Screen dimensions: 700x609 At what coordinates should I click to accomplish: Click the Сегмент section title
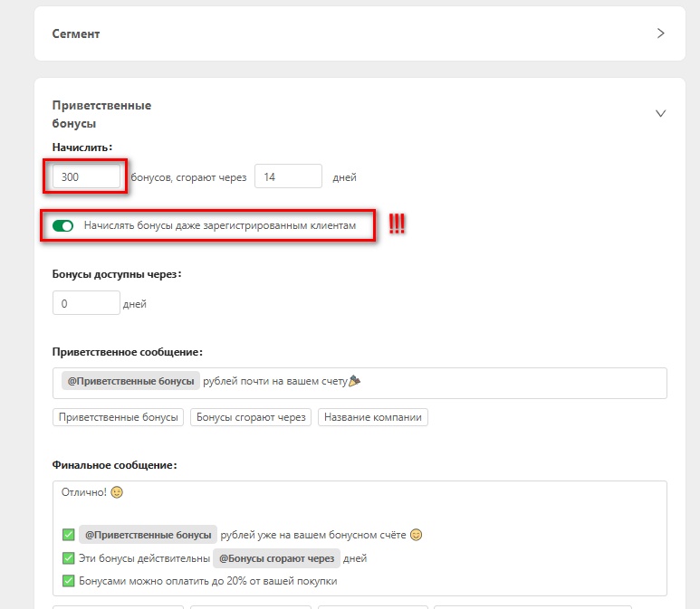76,33
